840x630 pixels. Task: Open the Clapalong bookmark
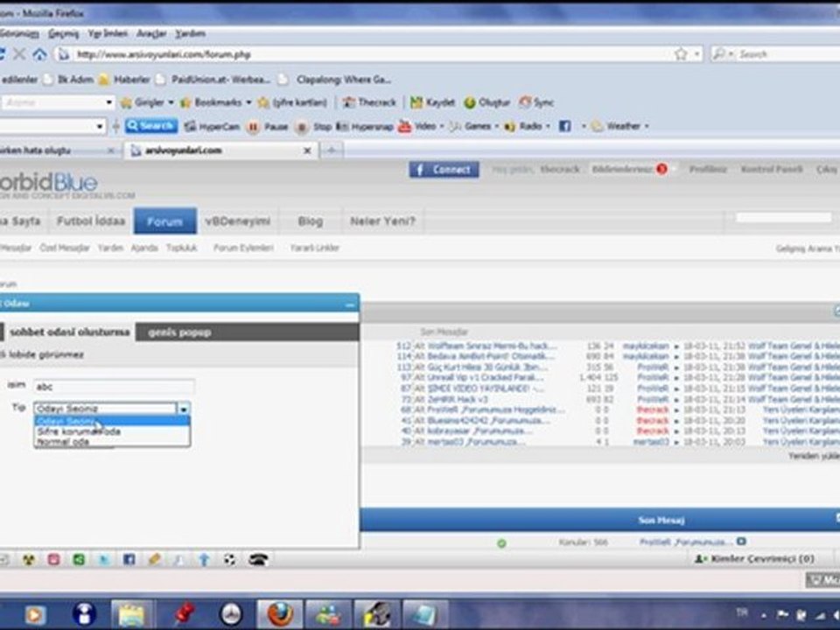click(x=336, y=80)
